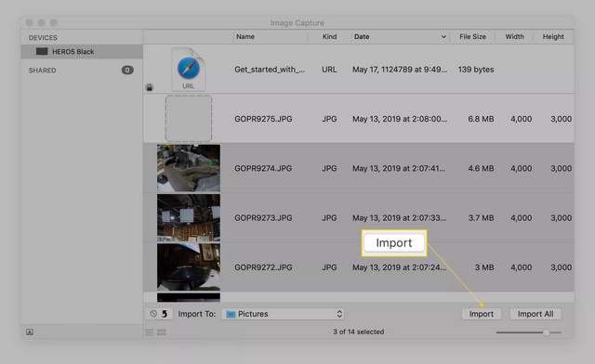Screen dimensions: 595x364
Task: Sort by Height column header
Action: tap(553, 37)
